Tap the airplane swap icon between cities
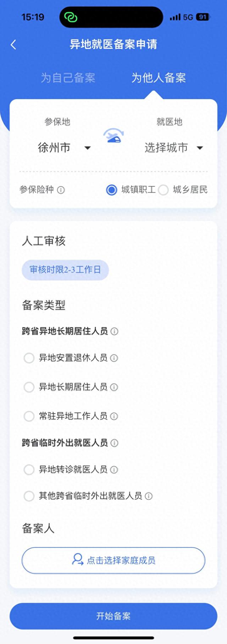 click(x=113, y=136)
